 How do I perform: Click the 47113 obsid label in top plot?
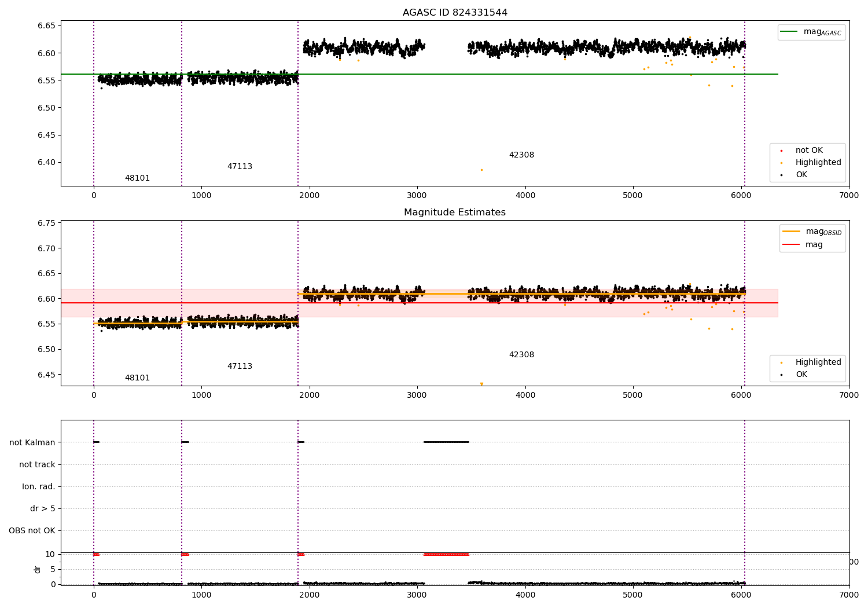pos(240,167)
